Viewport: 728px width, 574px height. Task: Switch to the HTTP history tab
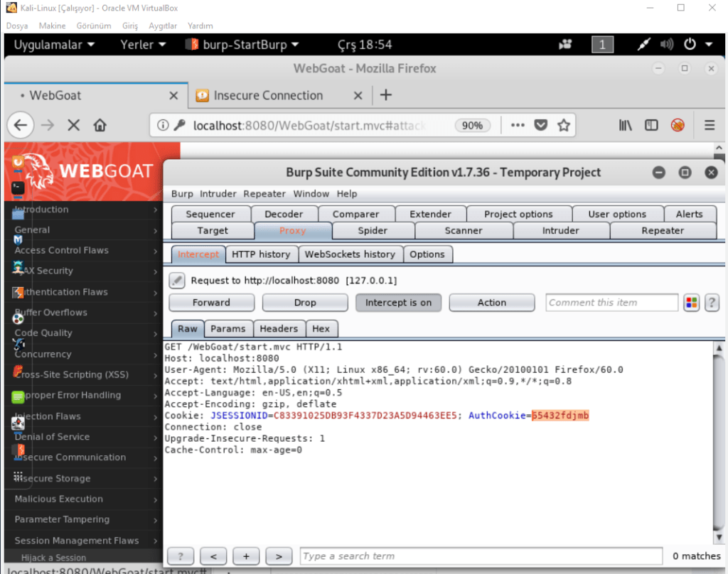point(261,254)
